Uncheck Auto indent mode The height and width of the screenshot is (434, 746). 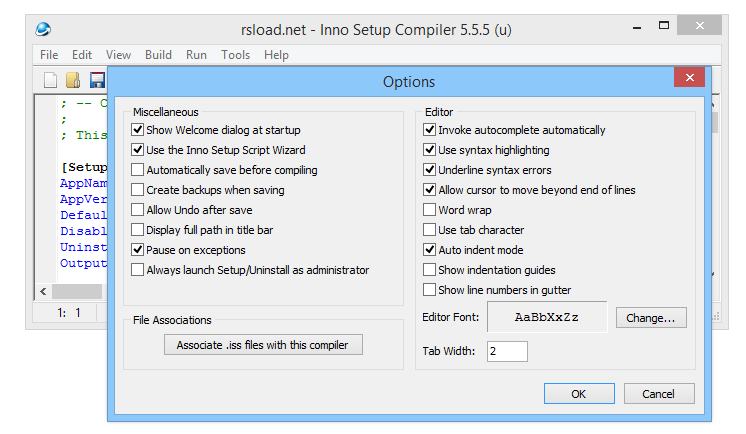(430, 250)
